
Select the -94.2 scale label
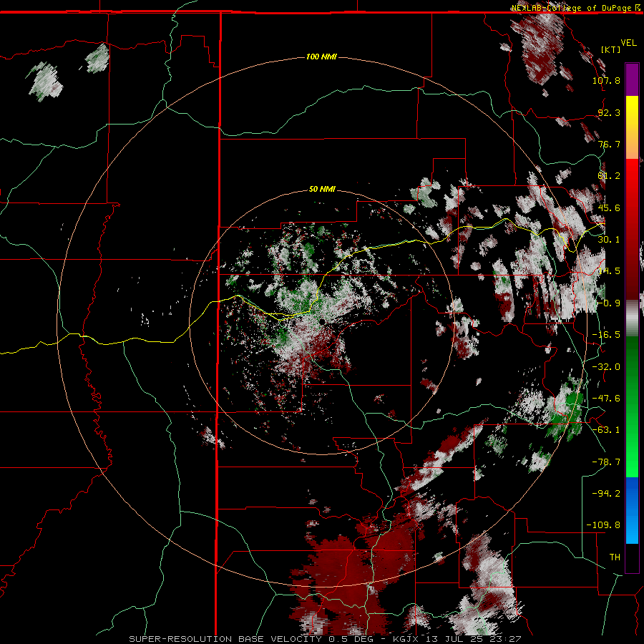click(x=606, y=493)
